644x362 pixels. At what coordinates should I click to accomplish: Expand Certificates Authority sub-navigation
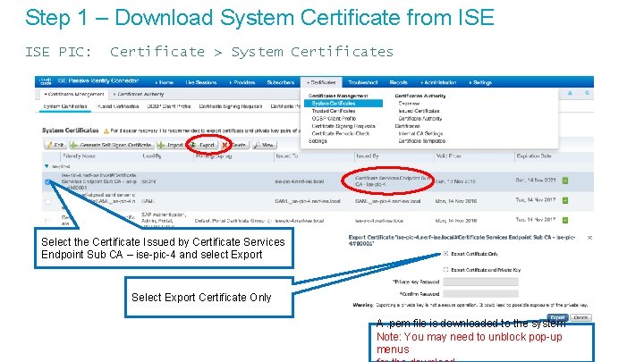pos(139,95)
